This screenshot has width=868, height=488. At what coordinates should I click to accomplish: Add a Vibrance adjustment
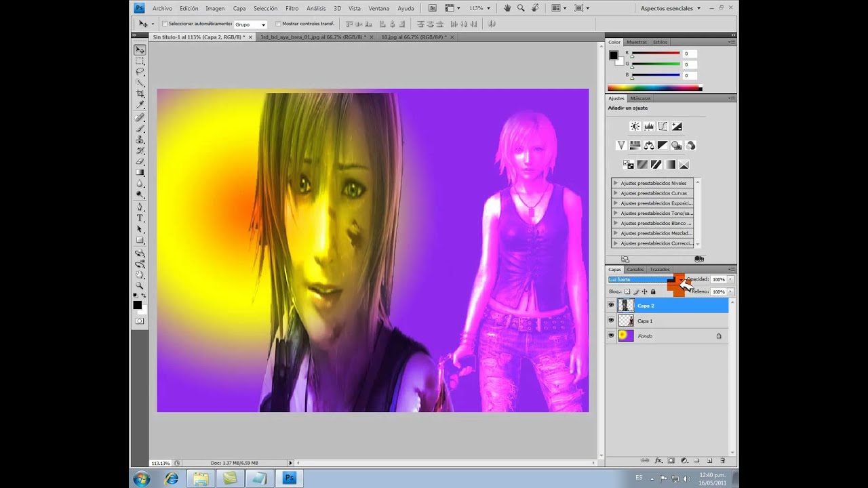(x=620, y=146)
